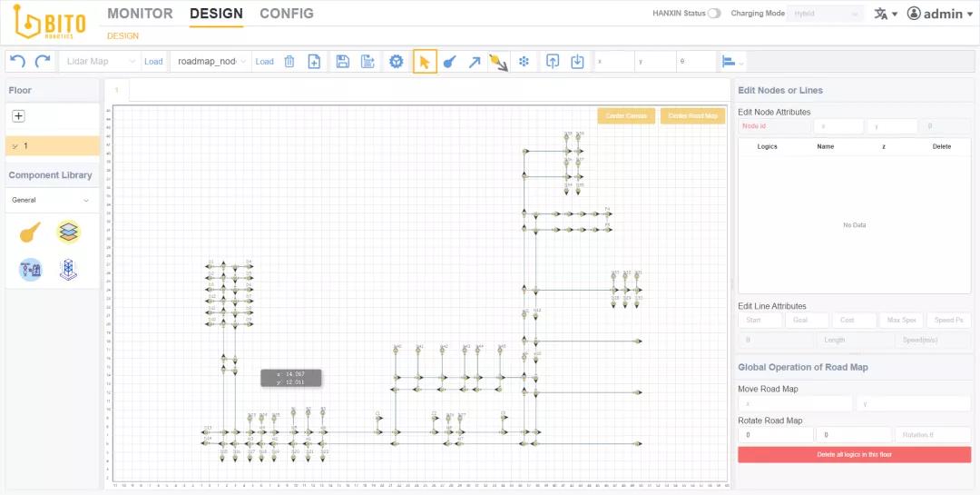Click the trash can delete icon
The image size is (980, 495).
(289, 62)
